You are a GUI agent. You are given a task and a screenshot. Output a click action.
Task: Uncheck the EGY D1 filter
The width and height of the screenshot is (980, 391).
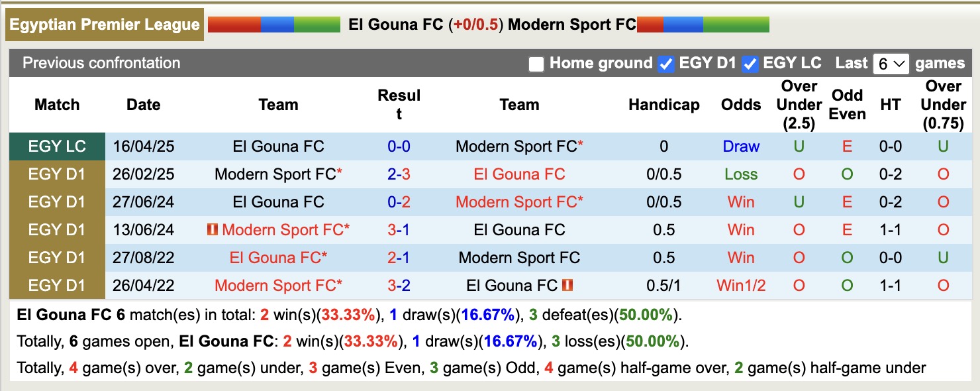(665, 64)
